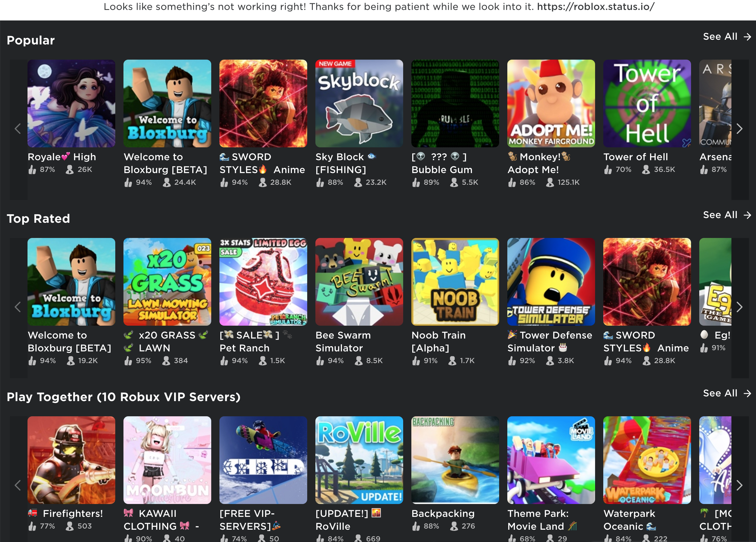
Task: Open Tower of Hell game thumbnail
Action: click(647, 103)
